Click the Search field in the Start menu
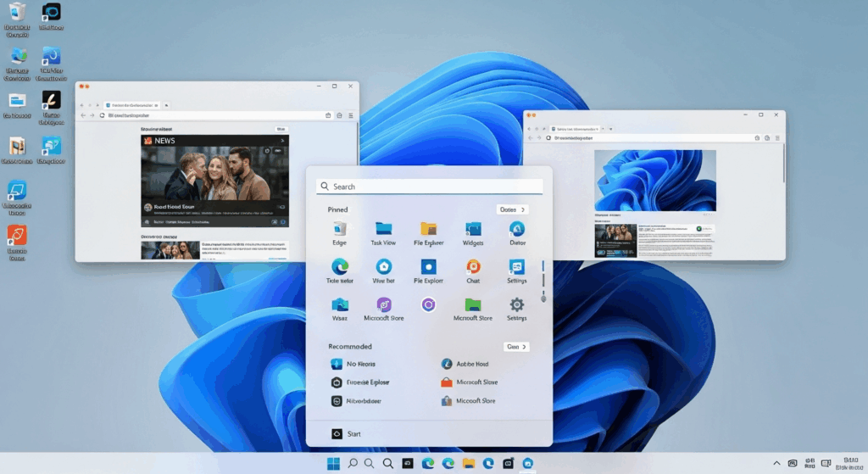Screen dimensions: 868x474 tap(429, 187)
